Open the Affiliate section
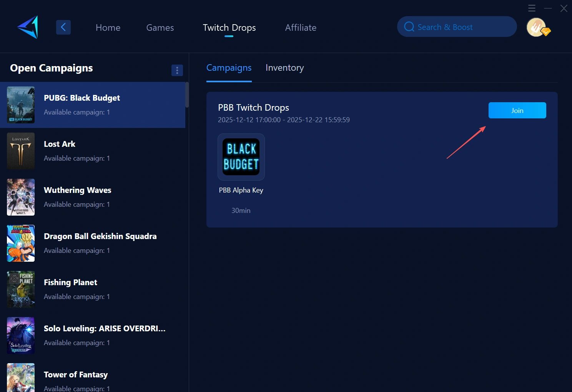 pyautogui.click(x=301, y=28)
